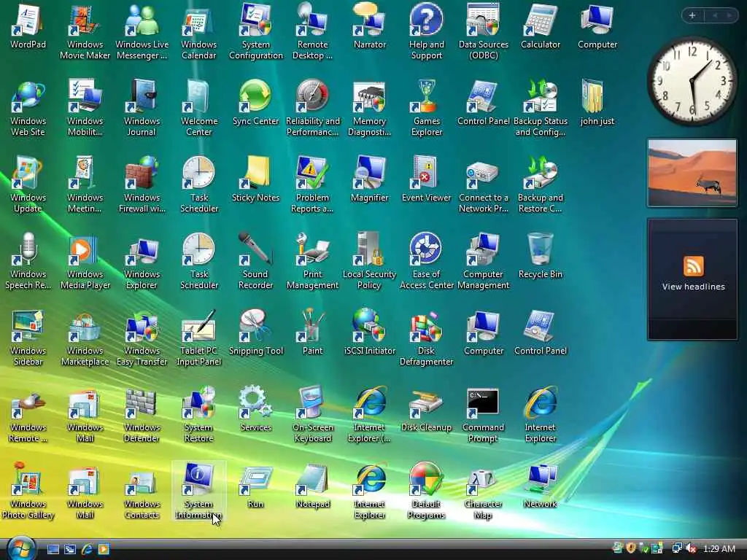Open Local Security Policy shortcut
Image resolution: width=747 pixels, height=560 pixels.
tap(370, 262)
